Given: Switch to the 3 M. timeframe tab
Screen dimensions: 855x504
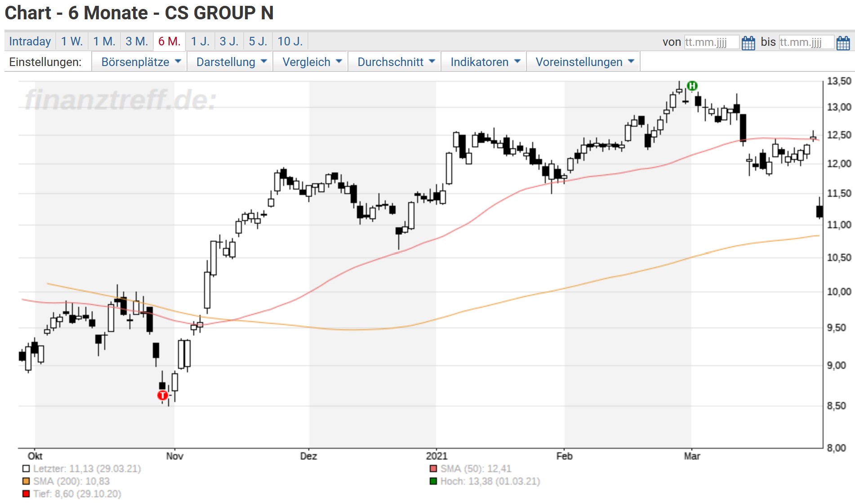Looking at the screenshot, I should (137, 41).
